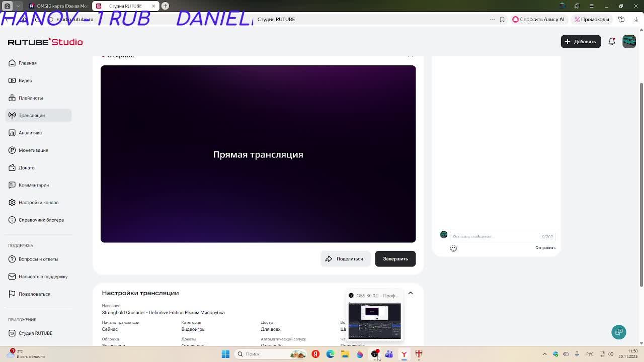This screenshot has width=644, height=362.
Task: Open Донаты in the sidebar
Action: (27, 167)
